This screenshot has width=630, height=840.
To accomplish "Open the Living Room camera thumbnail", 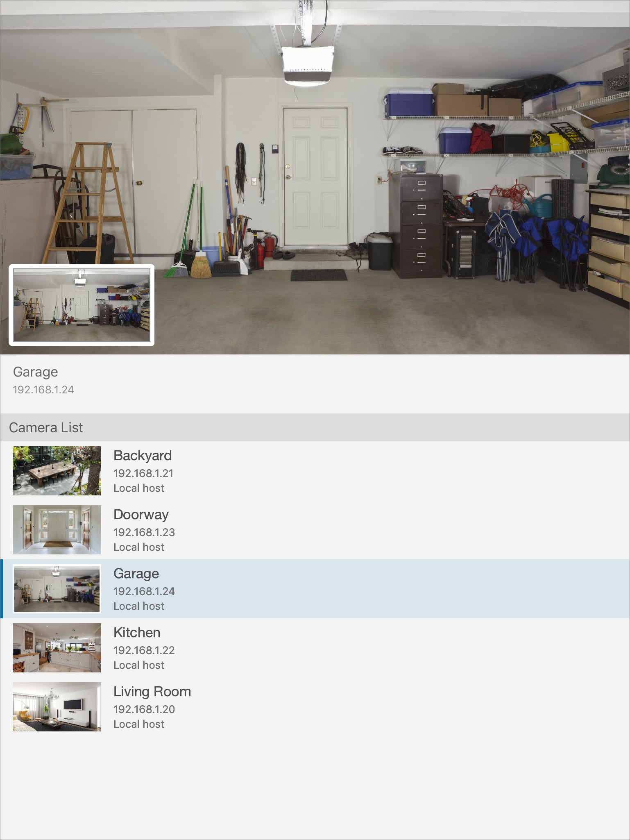I will [57, 707].
